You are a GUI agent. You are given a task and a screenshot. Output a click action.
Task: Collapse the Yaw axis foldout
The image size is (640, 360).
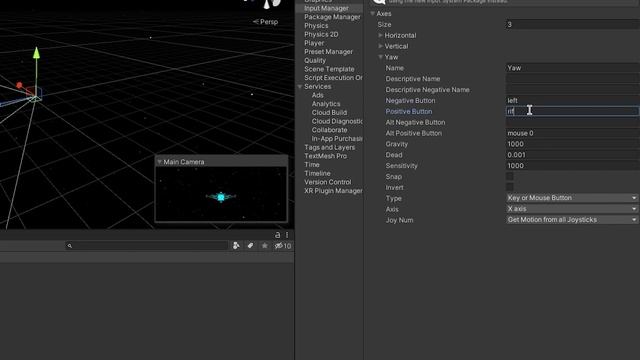[x=380, y=57]
